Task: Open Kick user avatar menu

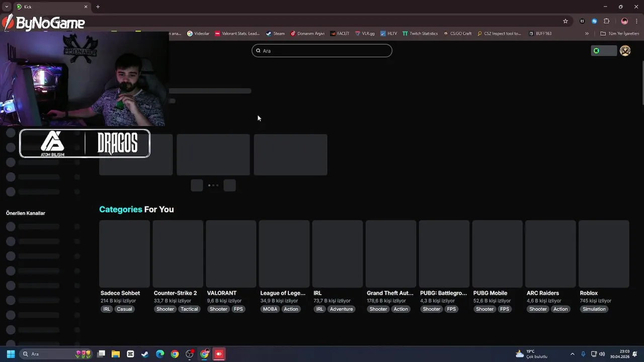Action: [x=625, y=51]
